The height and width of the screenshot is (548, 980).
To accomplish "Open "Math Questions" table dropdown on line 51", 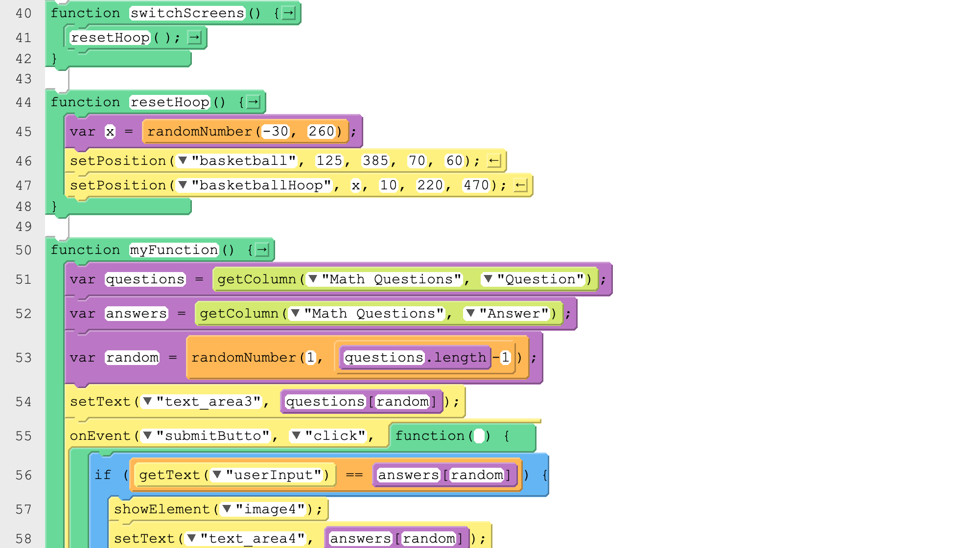I will pyautogui.click(x=312, y=279).
